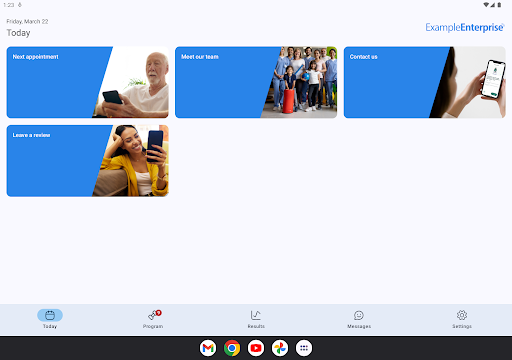This screenshot has height=360, width=512.
Task: Open the Next appointment card
Action: pyautogui.click(x=88, y=82)
